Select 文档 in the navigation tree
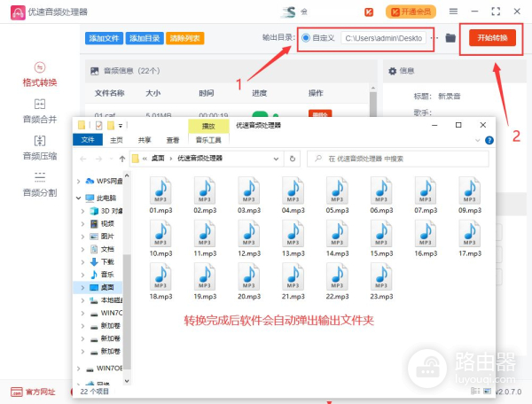This screenshot has width=532, height=404. [x=107, y=250]
